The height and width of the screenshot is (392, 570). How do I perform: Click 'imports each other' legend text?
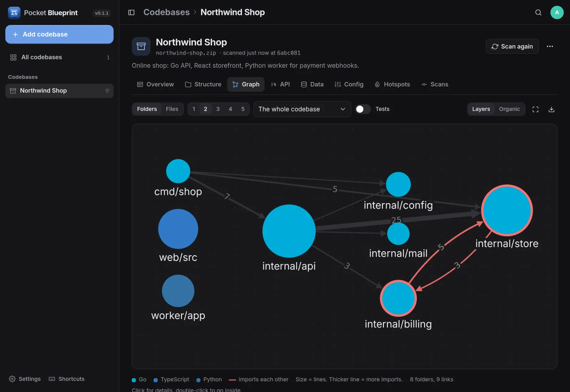(264, 379)
